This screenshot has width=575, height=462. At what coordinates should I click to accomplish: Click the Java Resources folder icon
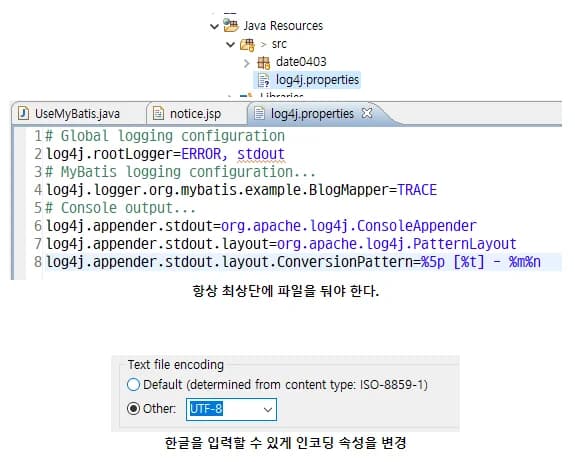[231, 25]
